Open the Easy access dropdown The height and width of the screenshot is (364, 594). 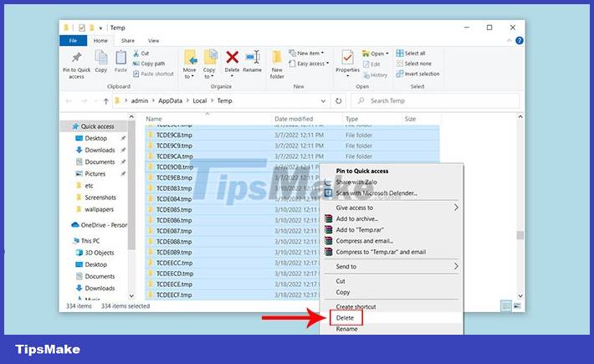(x=309, y=64)
